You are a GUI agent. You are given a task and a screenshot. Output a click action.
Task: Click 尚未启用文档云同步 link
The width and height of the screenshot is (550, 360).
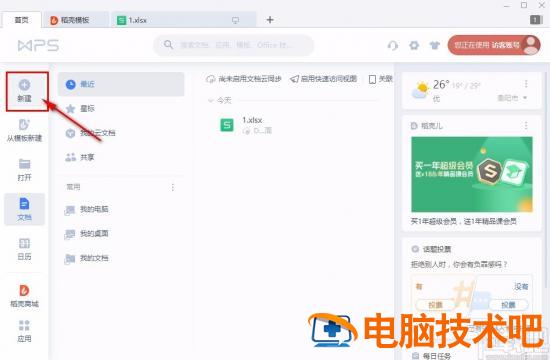244,79
